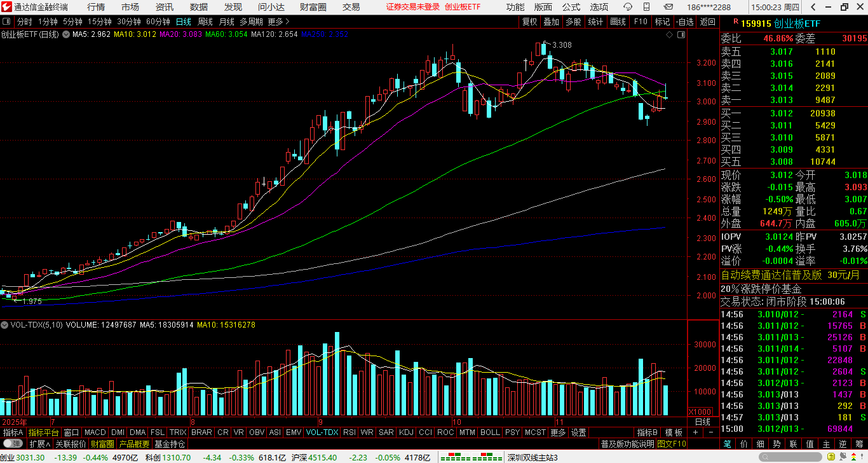Click 证券交易未登录 login link
Viewport: 868px width, 463px height.
(412, 7)
